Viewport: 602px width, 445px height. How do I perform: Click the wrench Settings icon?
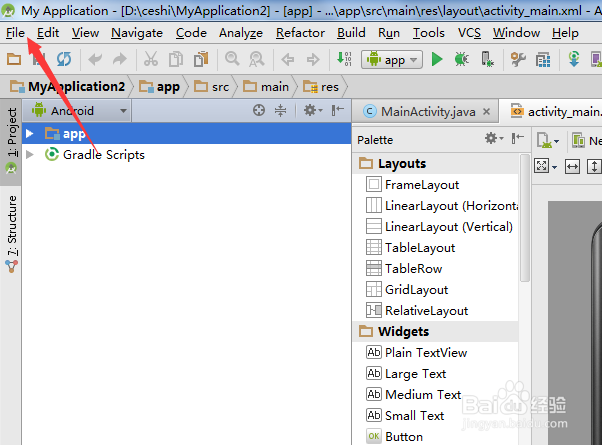(518, 60)
